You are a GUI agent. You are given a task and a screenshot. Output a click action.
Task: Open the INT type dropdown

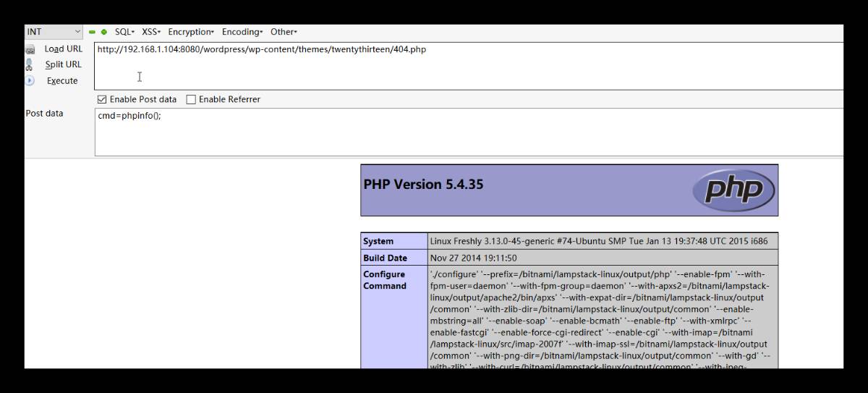pos(54,32)
